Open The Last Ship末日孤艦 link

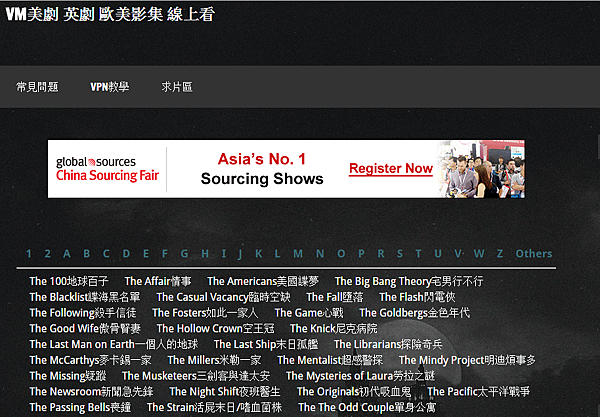tap(266, 344)
